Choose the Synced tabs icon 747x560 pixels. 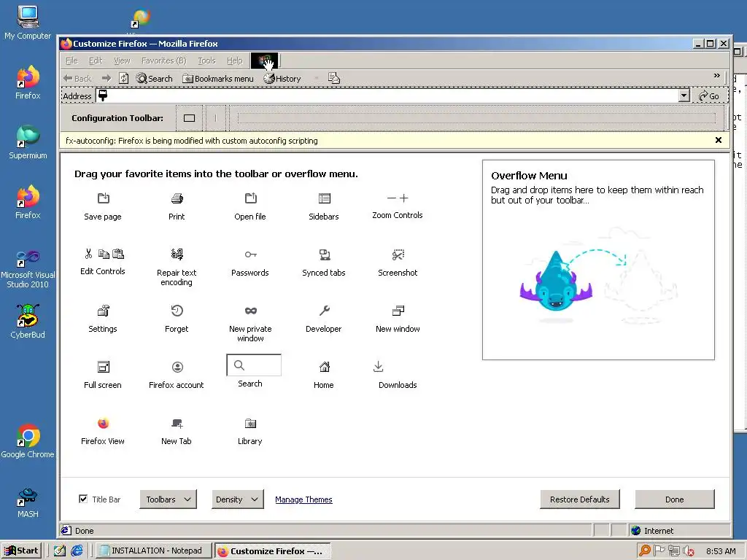(325, 254)
